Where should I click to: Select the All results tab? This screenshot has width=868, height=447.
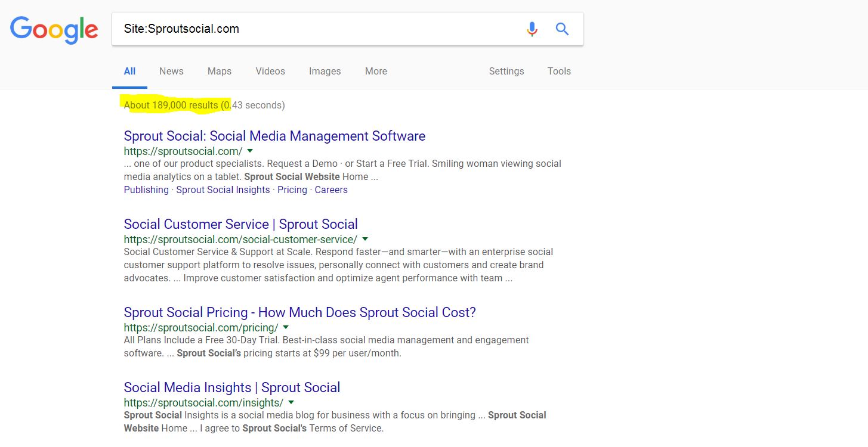(x=129, y=71)
